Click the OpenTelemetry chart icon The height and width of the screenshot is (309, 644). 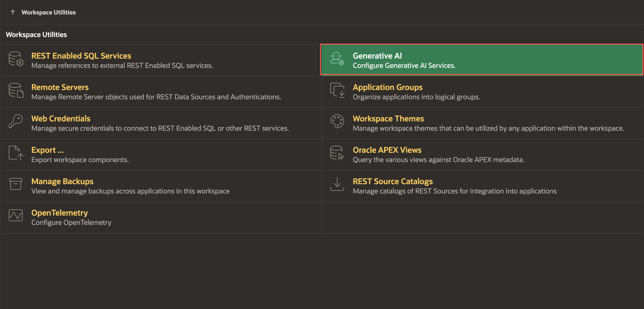[15, 215]
